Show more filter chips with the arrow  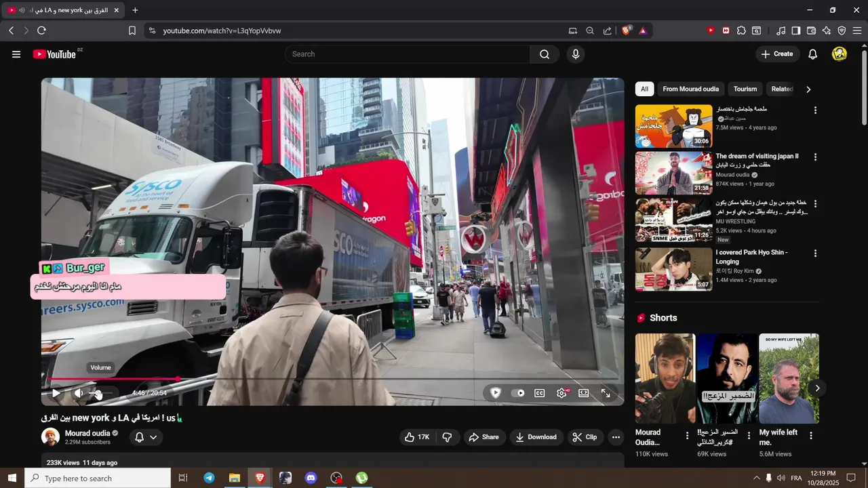[808, 89]
